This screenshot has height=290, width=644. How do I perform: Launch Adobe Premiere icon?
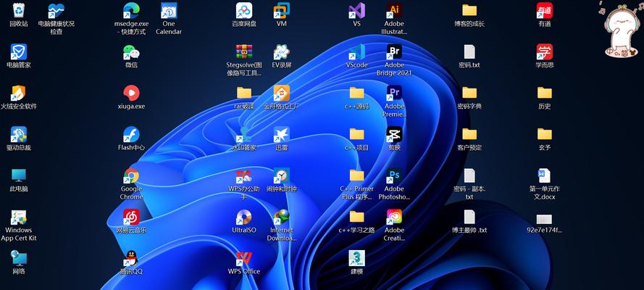(x=394, y=94)
